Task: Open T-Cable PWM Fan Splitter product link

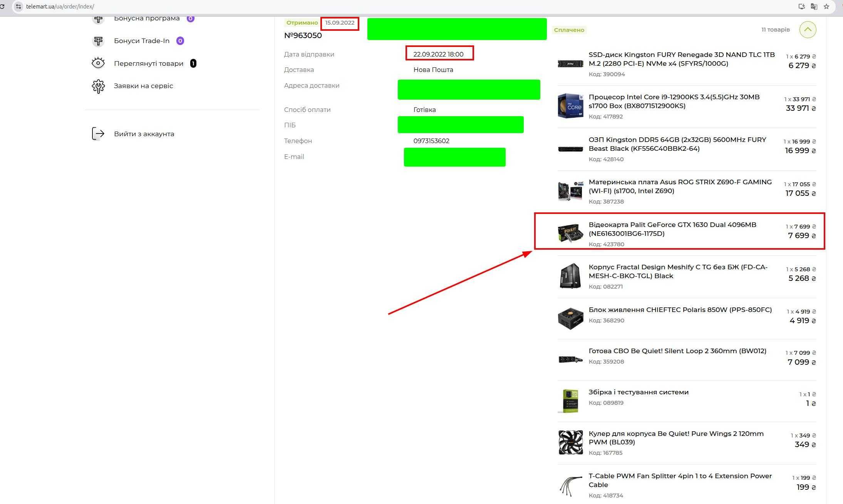Action: pyautogui.click(x=680, y=480)
